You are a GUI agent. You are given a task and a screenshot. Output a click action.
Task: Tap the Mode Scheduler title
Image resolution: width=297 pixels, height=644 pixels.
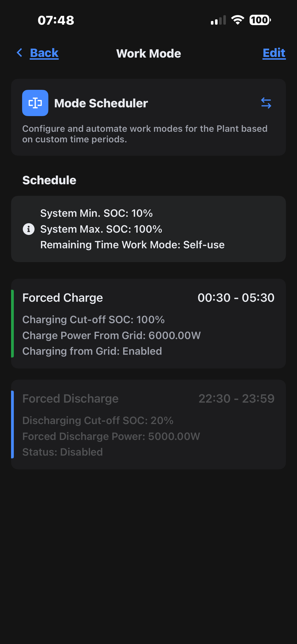pyautogui.click(x=101, y=103)
